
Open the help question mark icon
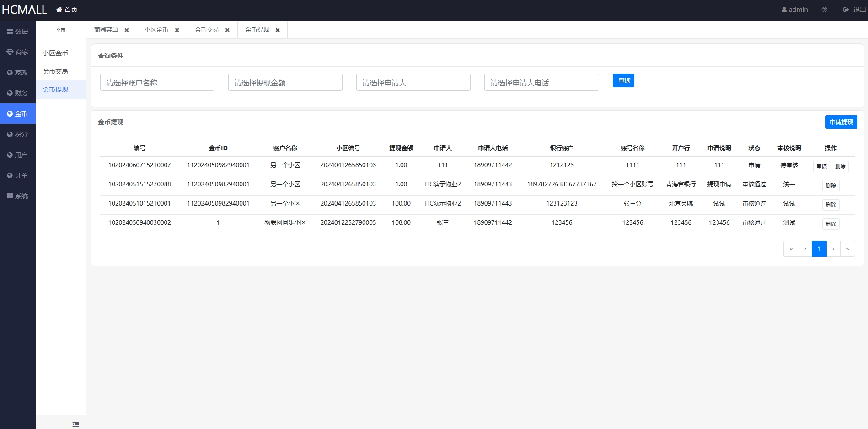[824, 10]
